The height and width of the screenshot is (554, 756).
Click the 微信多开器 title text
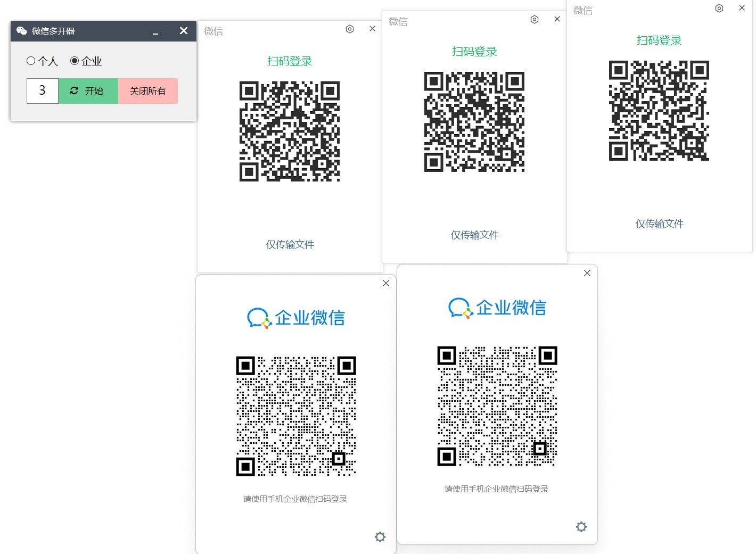click(53, 31)
